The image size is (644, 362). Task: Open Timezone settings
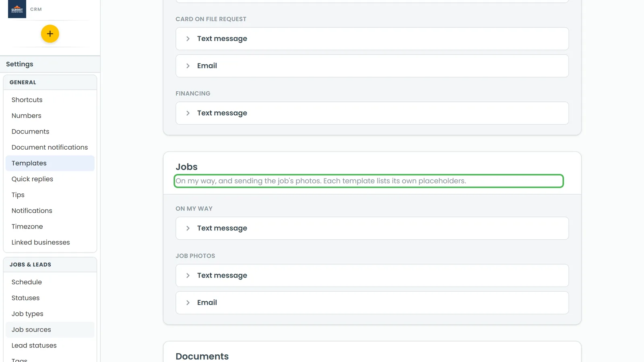[x=50, y=226]
